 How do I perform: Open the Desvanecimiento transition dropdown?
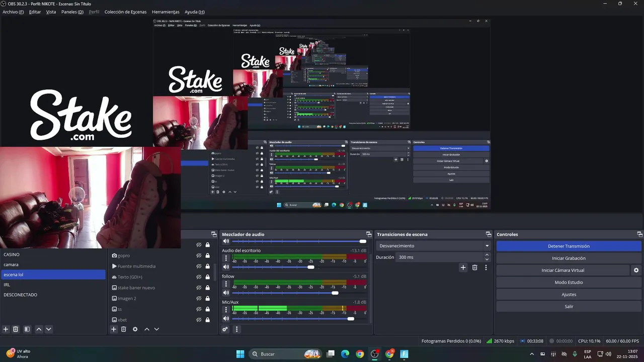[x=433, y=246]
